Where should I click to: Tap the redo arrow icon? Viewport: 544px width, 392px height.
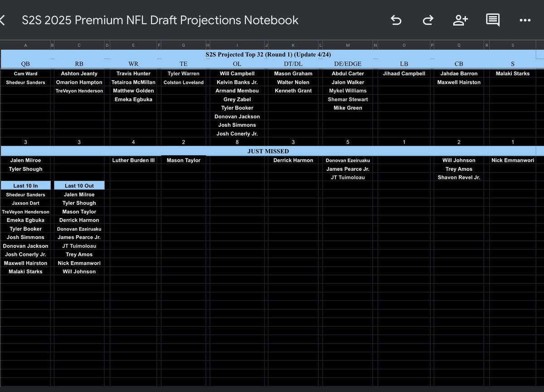tap(427, 20)
